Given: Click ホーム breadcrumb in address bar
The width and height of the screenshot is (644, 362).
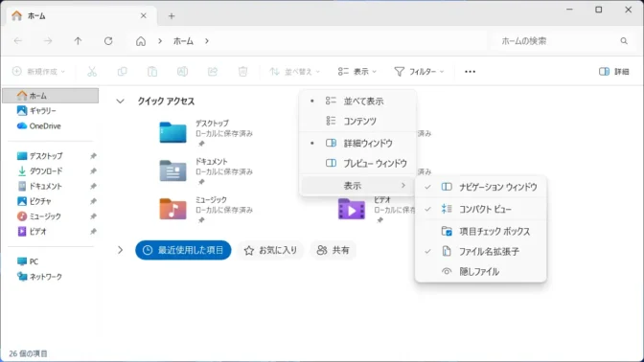Looking at the screenshot, I should click(x=183, y=41).
